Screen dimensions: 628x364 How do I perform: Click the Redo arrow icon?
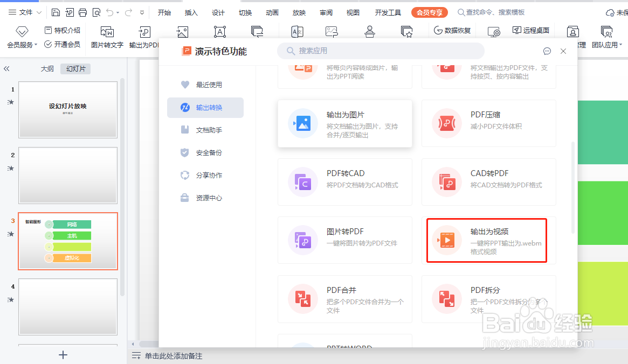point(128,12)
